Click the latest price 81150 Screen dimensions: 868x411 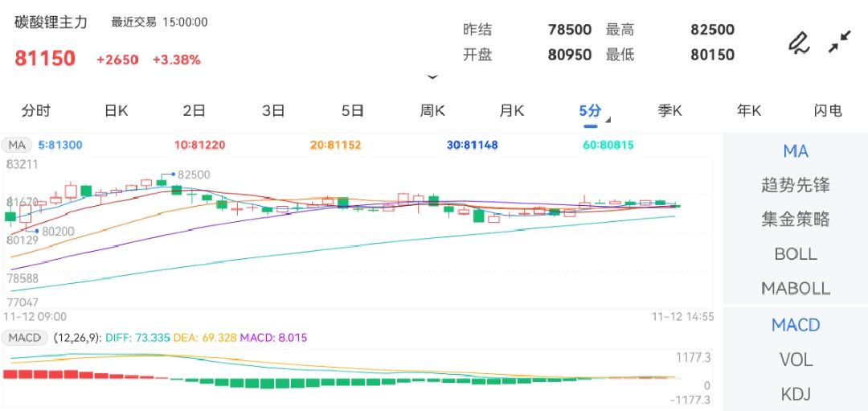tap(45, 58)
